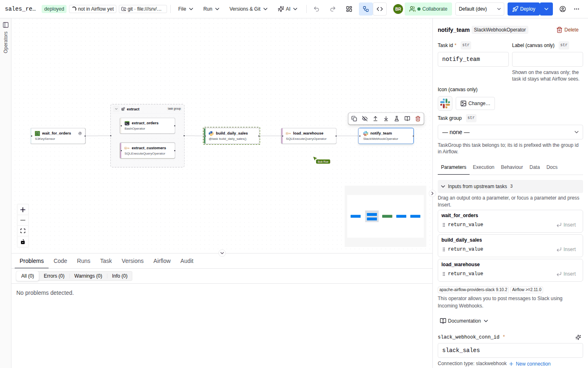The image size is (588, 368).
Task: Insert load_warehouse return_value
Action: point(566,274)
